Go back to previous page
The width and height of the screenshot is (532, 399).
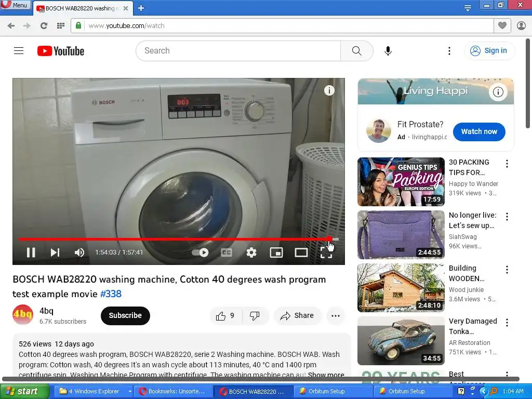tap(11, 26)
